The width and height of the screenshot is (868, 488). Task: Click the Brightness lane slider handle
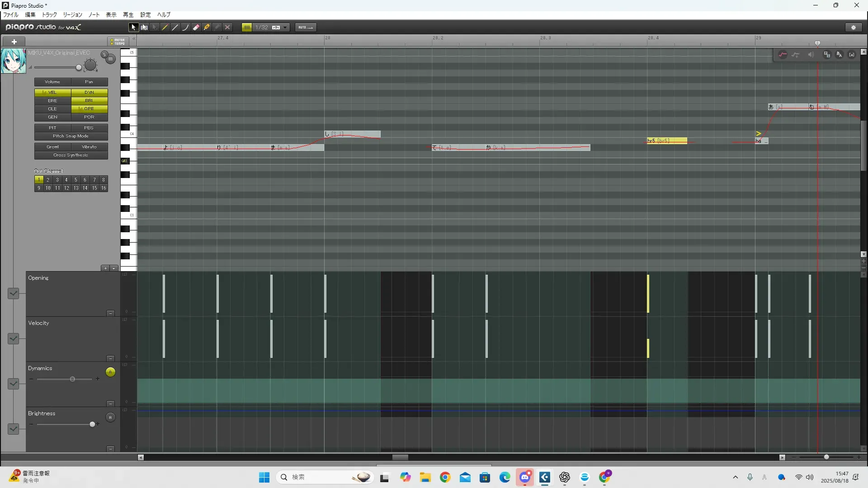tap(92, 424)
